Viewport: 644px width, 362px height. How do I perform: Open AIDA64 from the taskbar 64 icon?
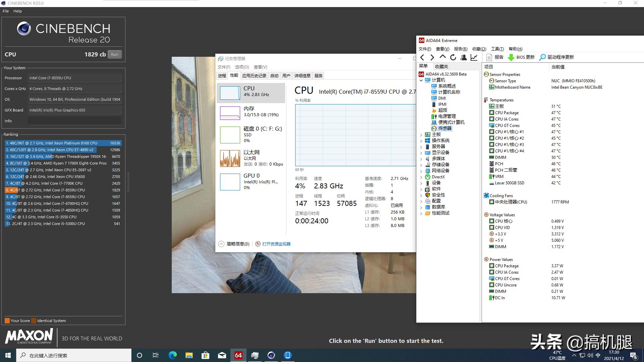(x=238, y=355)
